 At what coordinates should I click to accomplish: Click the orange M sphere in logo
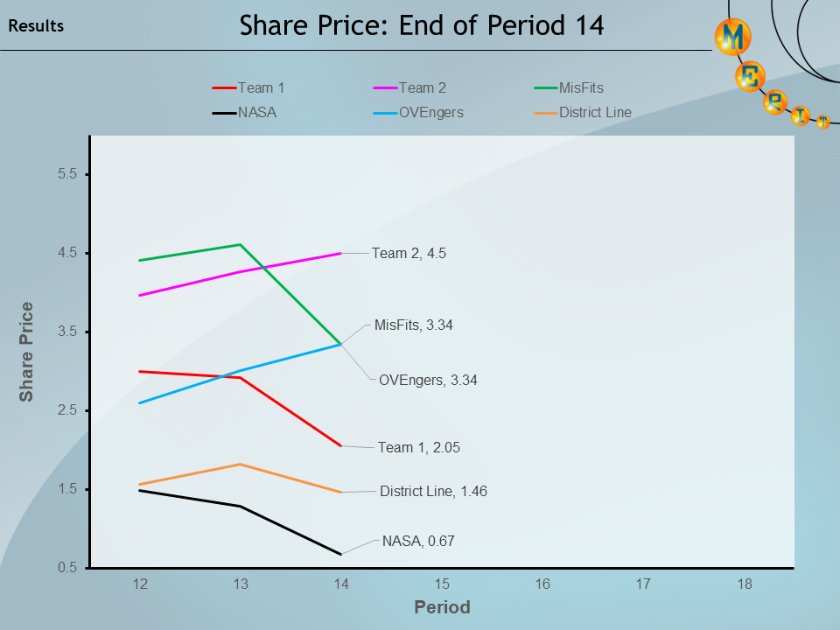[x=733, y=36]
